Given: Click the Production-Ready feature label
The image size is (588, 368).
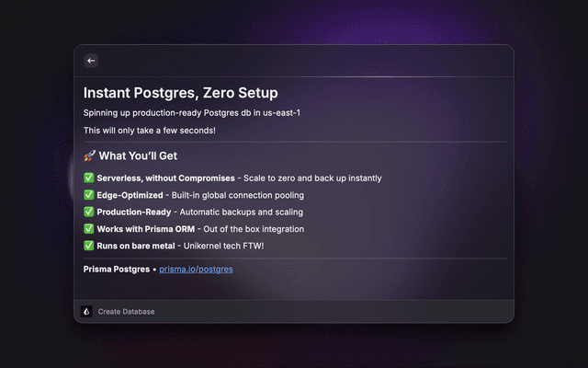Looking at the screenshot, I should [133, 212].
